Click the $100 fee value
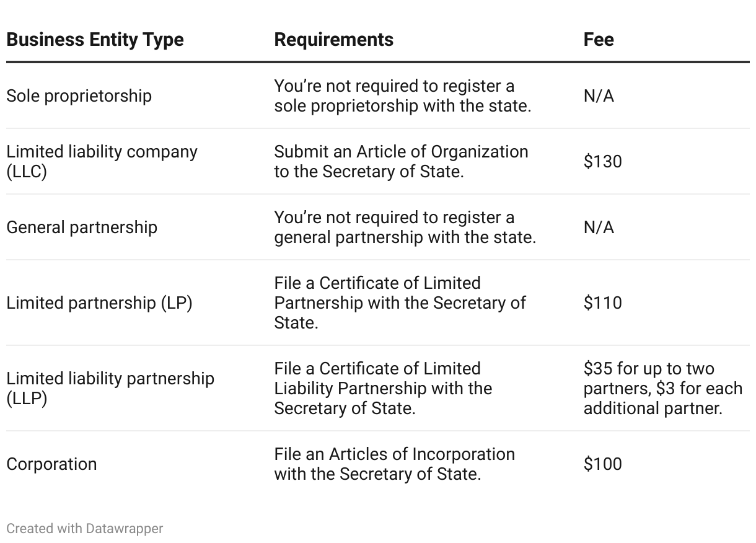 coord(602,464)
